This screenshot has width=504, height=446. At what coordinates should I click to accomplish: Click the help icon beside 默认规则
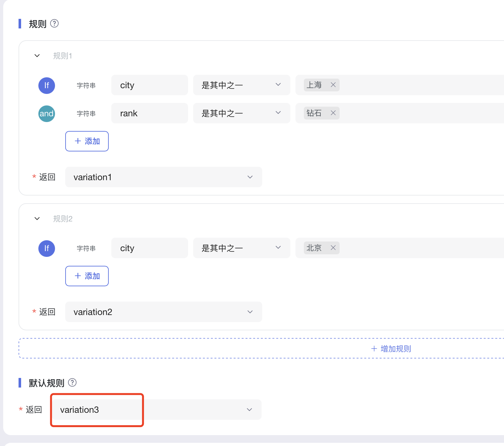pyautogui.click(x=72, y=382)
